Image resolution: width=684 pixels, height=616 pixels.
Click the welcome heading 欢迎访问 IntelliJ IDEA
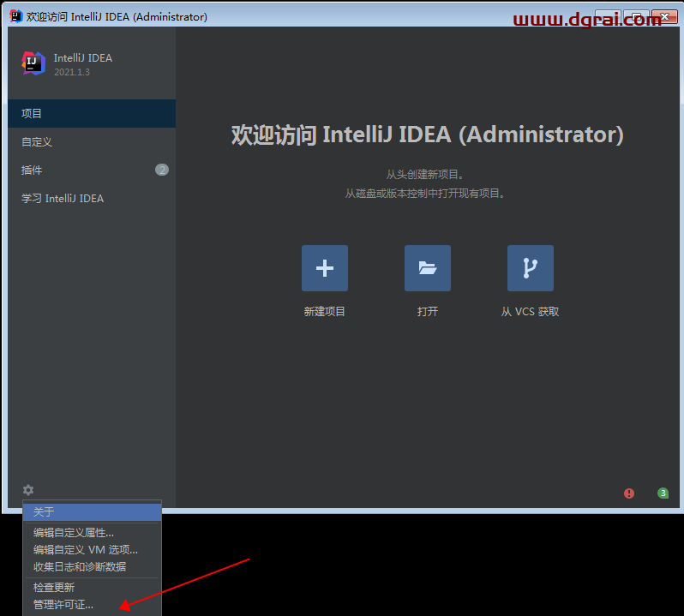click(x=428, y=135)
